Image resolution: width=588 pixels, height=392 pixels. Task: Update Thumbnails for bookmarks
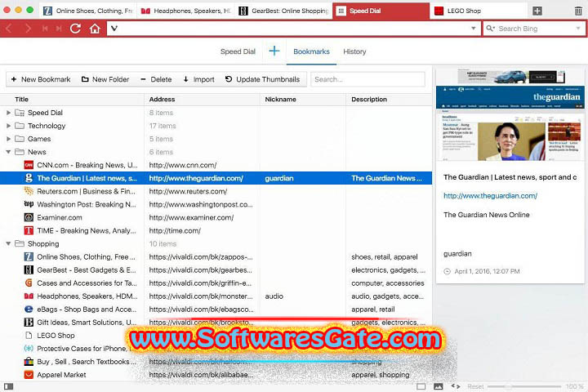coord(262,79)
